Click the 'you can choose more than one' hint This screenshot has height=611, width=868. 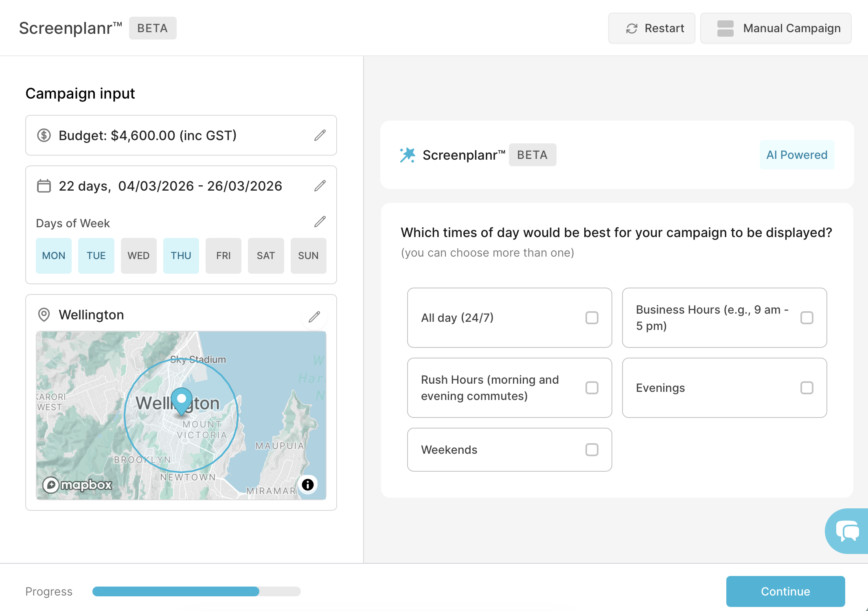(x=488, y=253)
